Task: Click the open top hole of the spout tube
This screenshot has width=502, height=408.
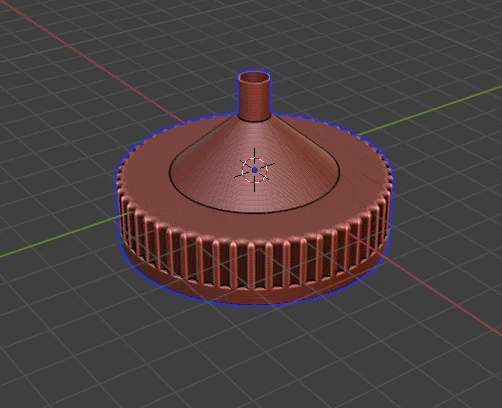Action: (x=254, y=78)
